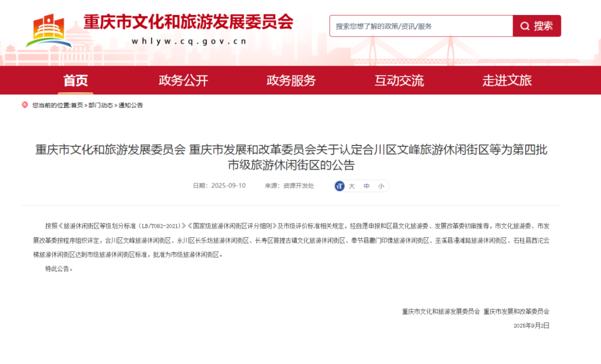
Task: Focus the policy/news/service search input field
Action: [421, 26]
